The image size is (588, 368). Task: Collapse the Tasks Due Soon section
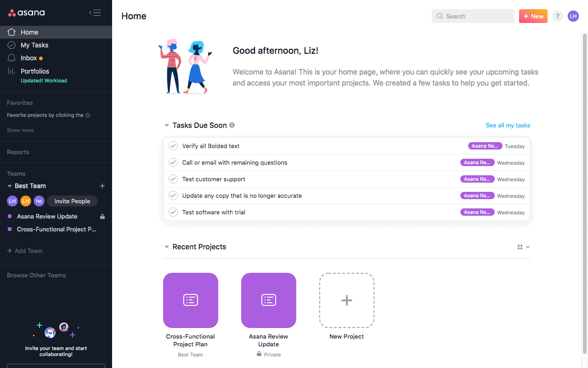(167, 125)
